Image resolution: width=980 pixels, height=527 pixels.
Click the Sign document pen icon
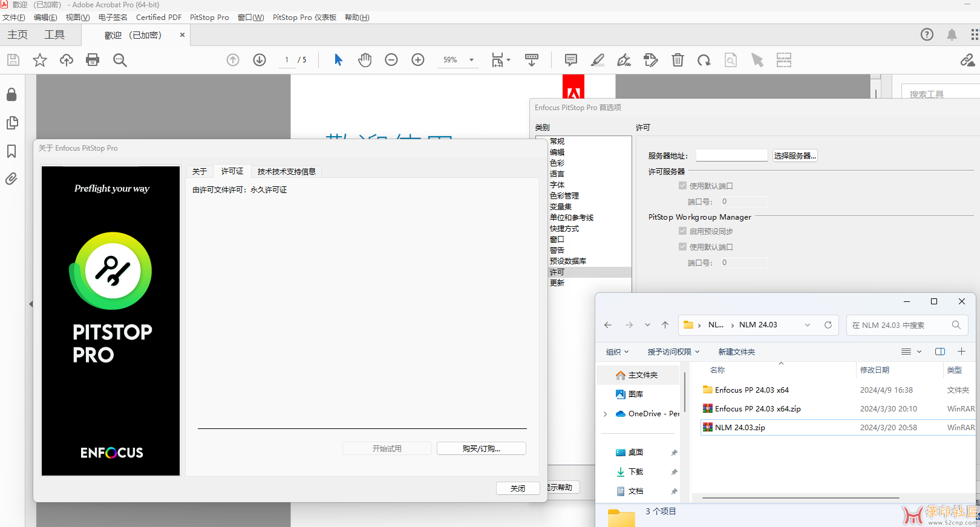click(624, 60)
